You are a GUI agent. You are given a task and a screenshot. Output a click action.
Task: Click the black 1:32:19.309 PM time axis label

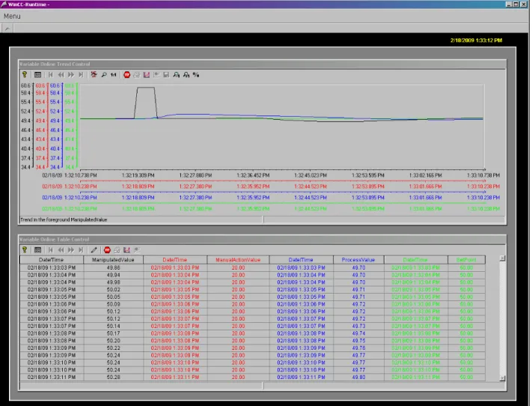[x=138, y=175]
